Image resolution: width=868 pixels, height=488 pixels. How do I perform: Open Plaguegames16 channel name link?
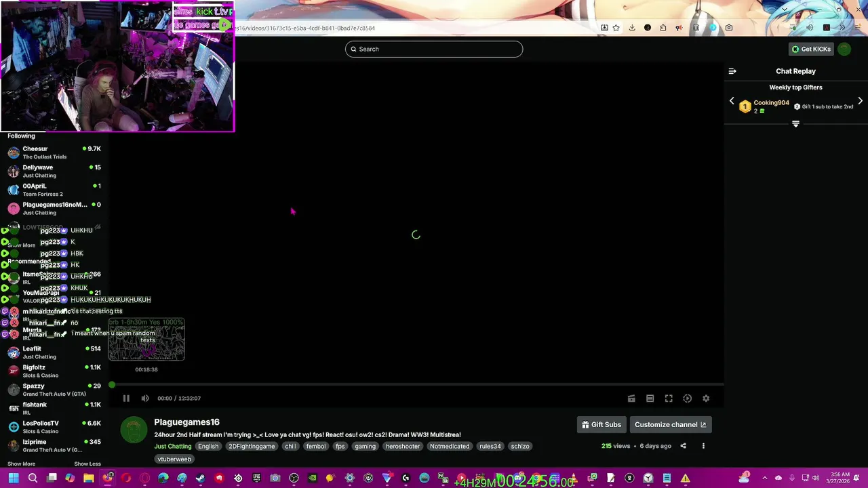click(x=186, y=422)
